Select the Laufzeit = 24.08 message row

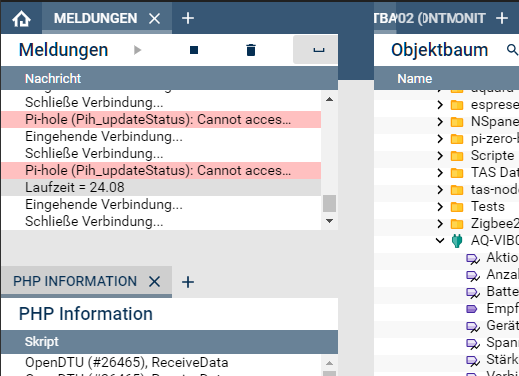pos(161,187)
